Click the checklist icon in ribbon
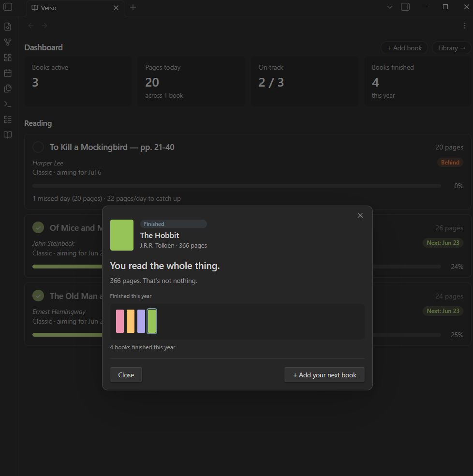 [8, 119]
